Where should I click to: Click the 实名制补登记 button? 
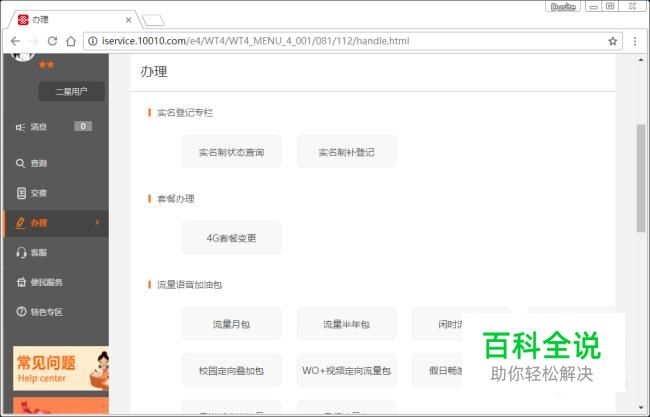pos(347,152)
